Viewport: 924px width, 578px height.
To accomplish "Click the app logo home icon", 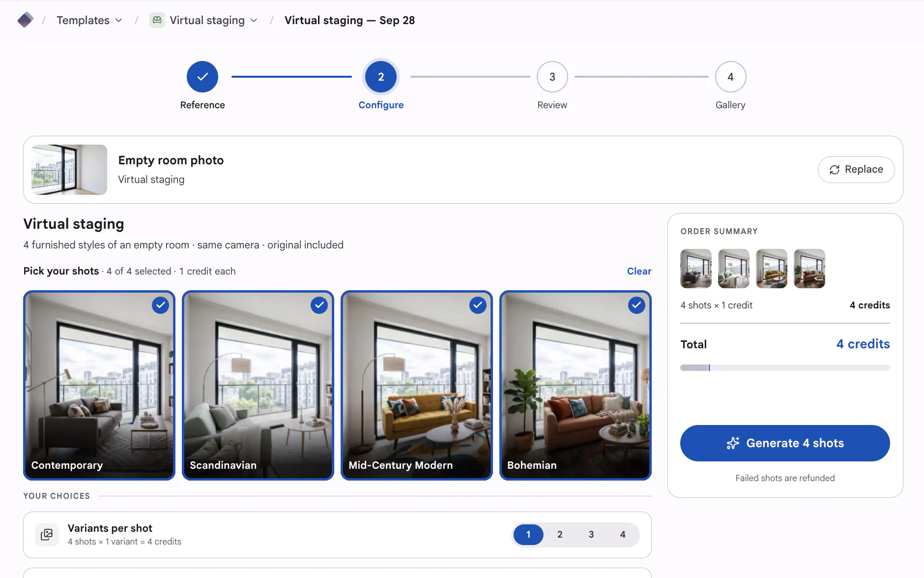I will (x=25, y=20).
